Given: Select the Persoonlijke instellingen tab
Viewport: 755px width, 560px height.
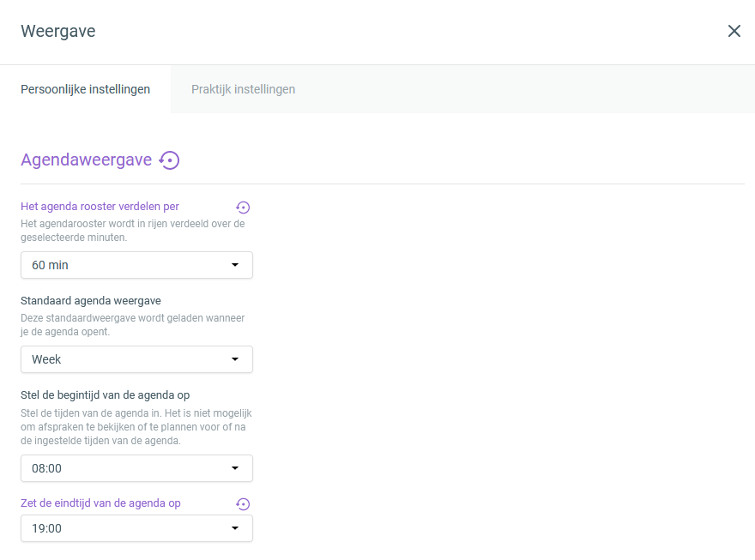Looking at the screenshot, I should pyautogui.click(x=85, y=89).
